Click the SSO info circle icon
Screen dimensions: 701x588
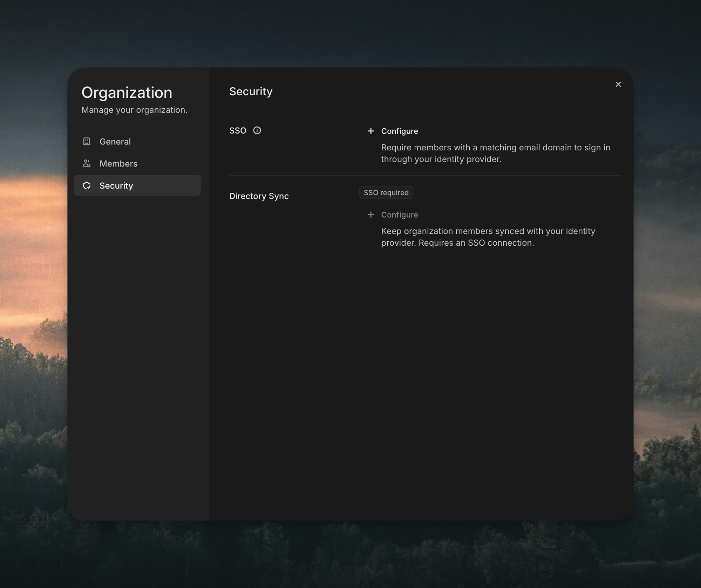pos(257,130)
